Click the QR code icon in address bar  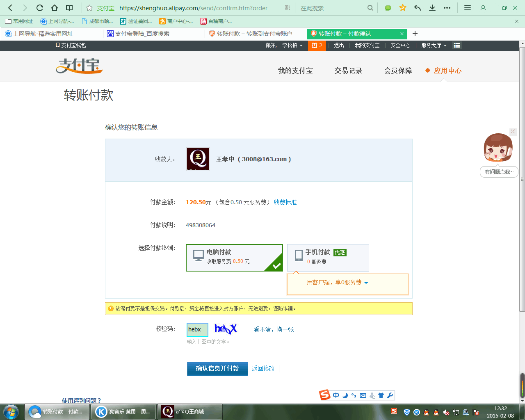tap(288, 8)
